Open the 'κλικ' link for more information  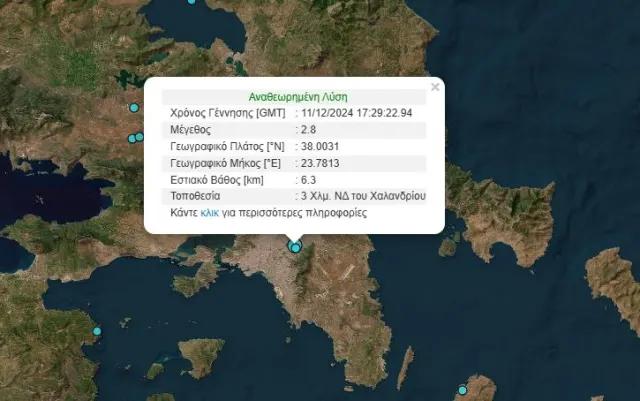(x=209, y=213)
